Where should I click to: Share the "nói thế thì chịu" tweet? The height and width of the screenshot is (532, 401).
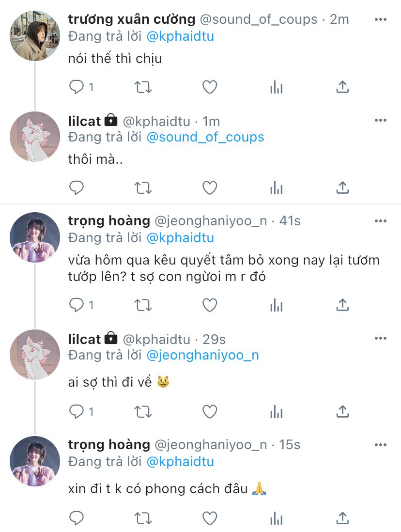pos(342,87)
